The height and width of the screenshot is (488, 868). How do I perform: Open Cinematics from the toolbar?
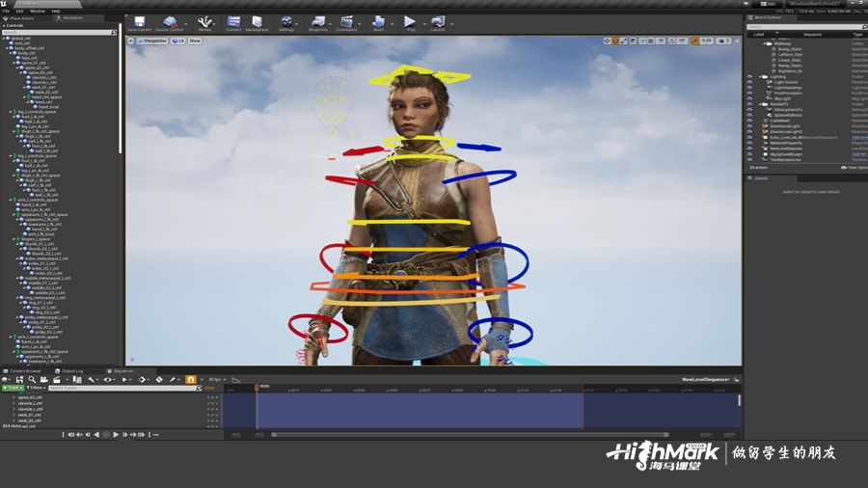click(x=347, y=22)
